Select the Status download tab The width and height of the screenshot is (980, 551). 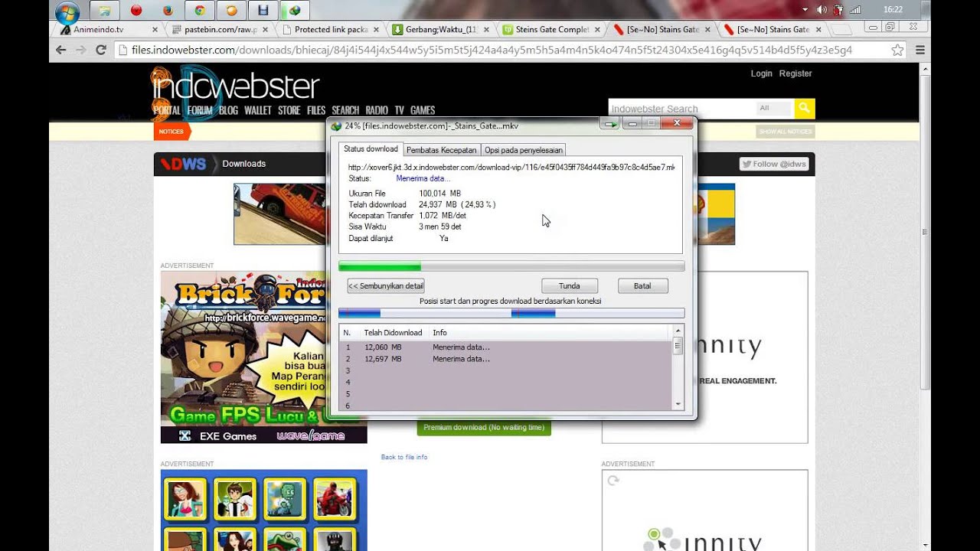[371, 149]
